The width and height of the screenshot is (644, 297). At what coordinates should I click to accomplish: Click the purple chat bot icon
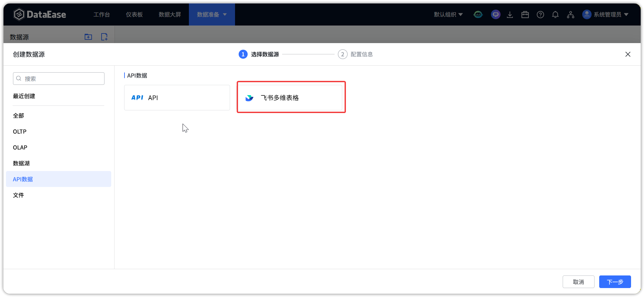(x=496, y=15)
